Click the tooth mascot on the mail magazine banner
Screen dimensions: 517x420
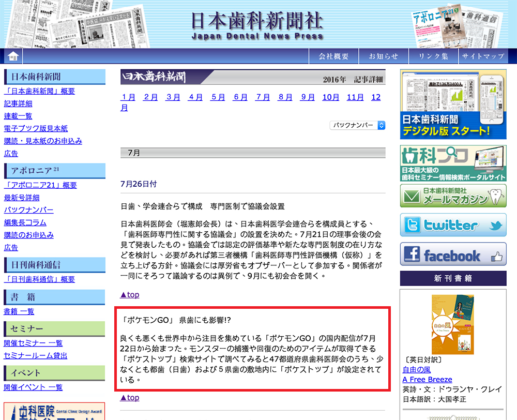(496, 197)
